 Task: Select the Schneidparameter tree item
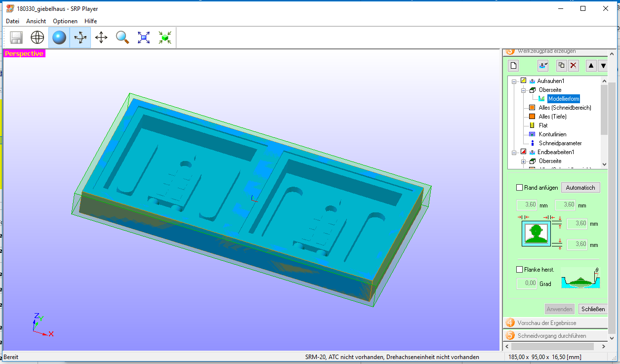pyautogui.click(x=560, y=143)
